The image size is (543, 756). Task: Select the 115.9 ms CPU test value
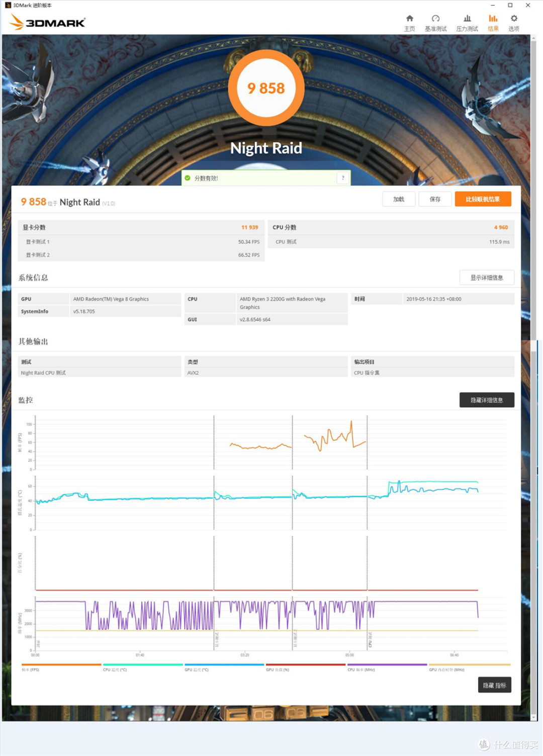point(499,242)
